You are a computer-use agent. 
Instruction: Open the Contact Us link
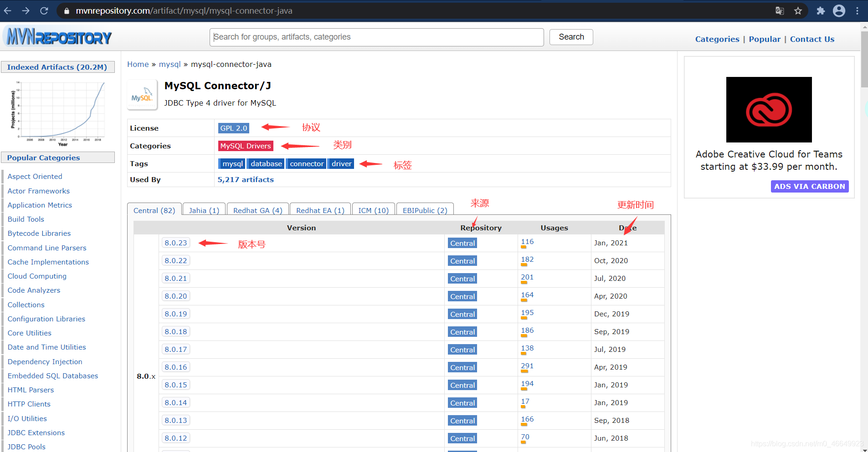pos(812,39)
